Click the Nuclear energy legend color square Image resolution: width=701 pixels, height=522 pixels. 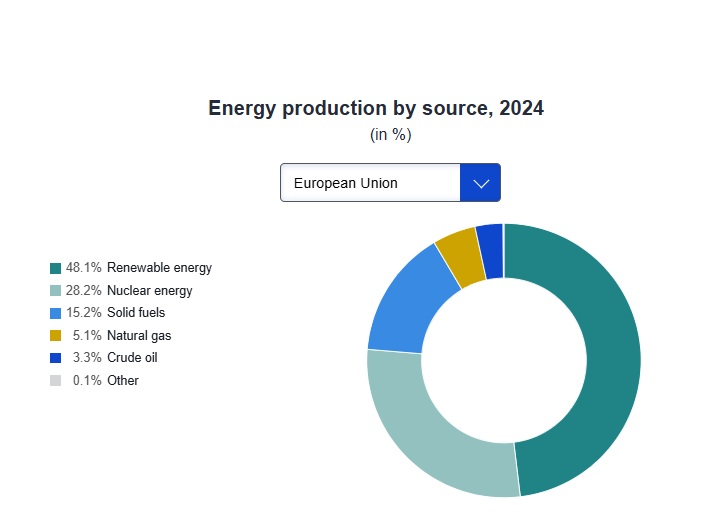coord(56,291)
